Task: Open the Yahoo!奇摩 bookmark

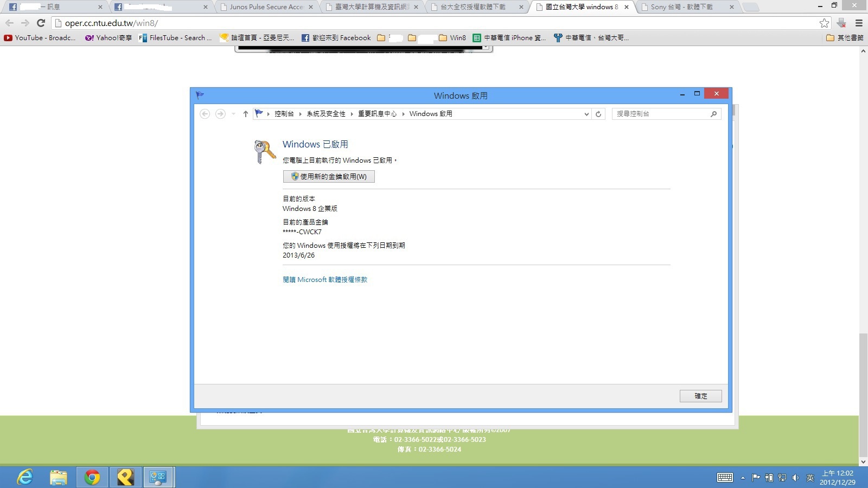Action: 108,38
